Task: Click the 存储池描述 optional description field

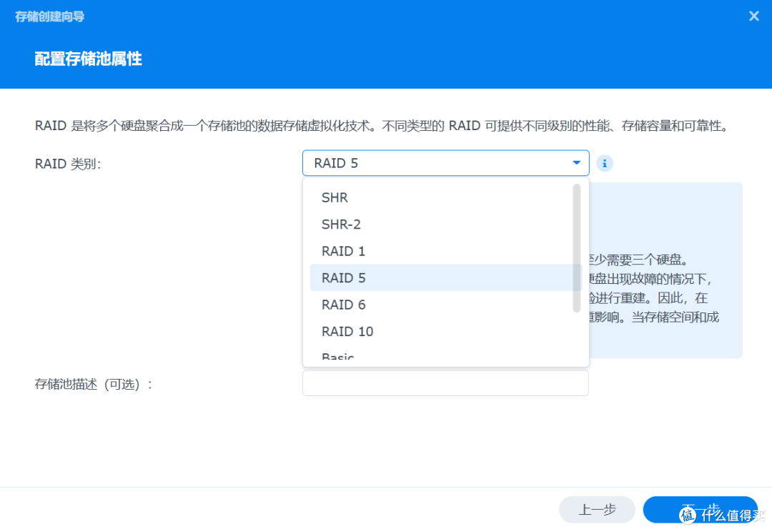Action: coord(445,383)
